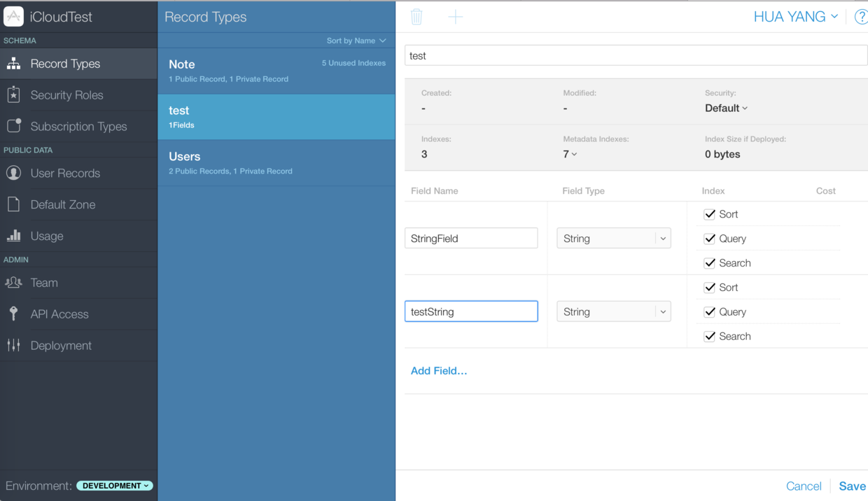Screen dimensions: 868x501
Task: Select the Users record type
Action: (x=276, y=162)
